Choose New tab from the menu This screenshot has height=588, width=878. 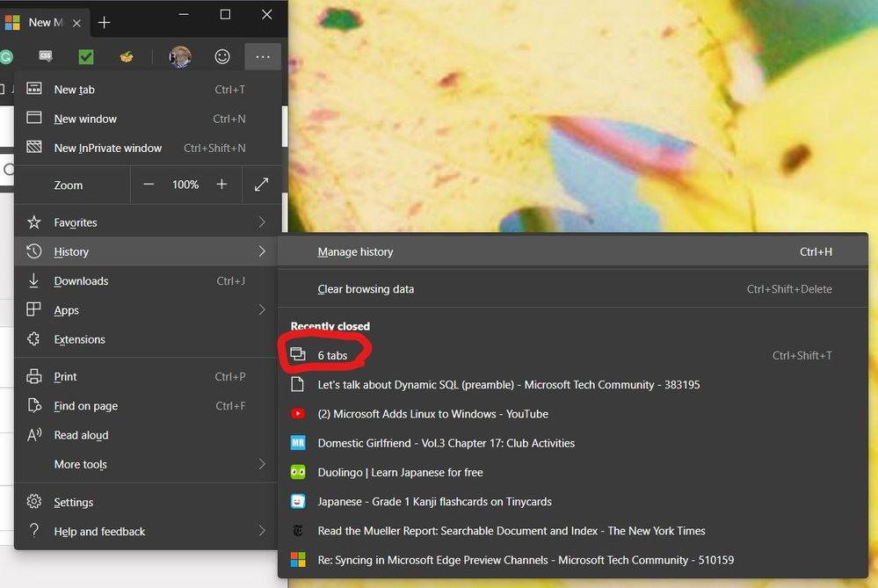pyautogui.click(x=148, y=89)
